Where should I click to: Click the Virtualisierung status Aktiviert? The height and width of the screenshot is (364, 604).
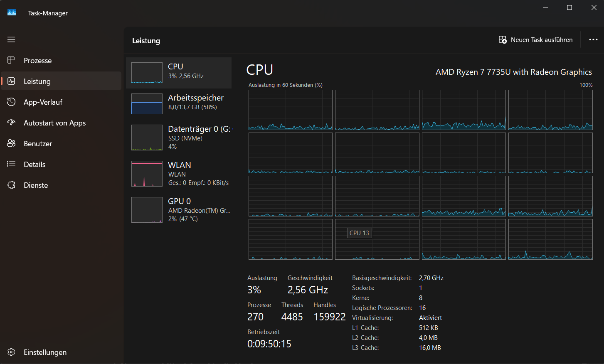click(430, 318)
